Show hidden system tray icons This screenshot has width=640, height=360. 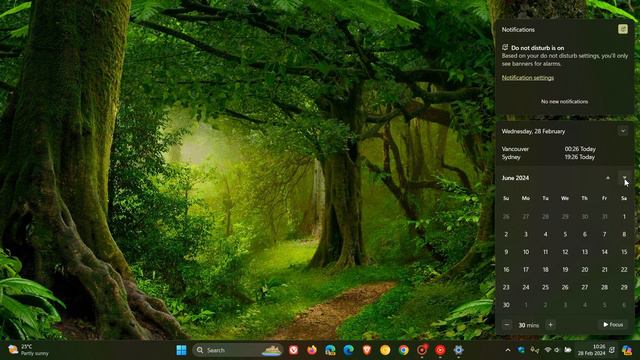[x=508, y=350]
